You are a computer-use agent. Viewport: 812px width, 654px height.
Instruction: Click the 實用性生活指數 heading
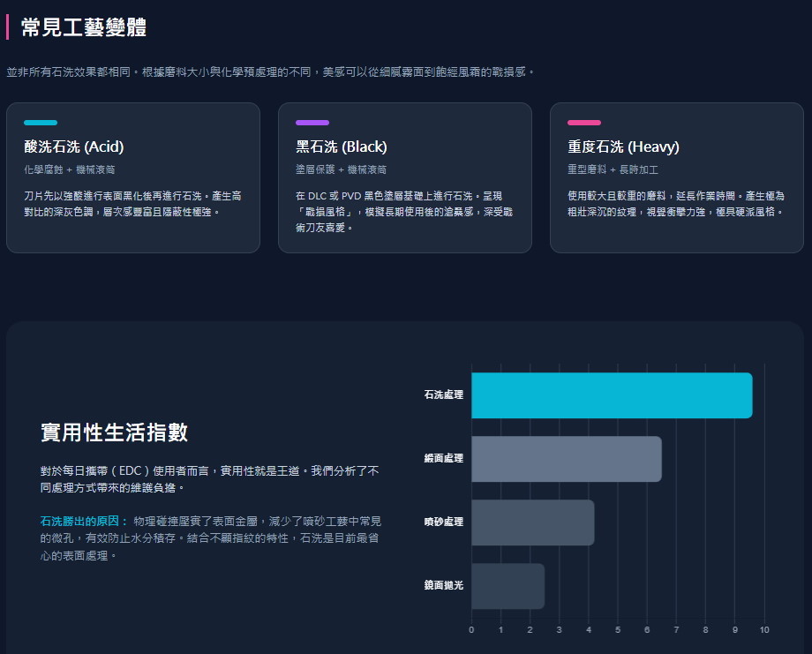click(114, 432)
